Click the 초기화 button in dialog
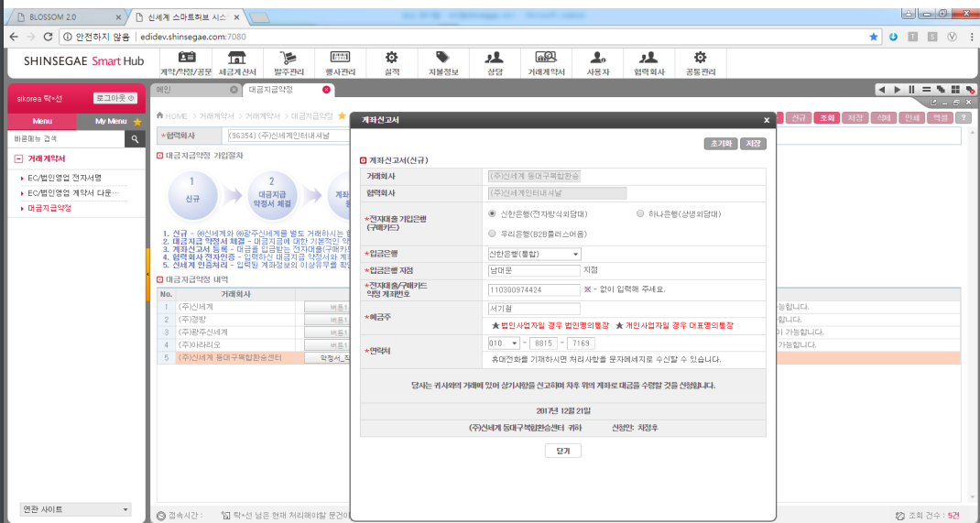Image resolution: width=980 pixels, height=523 pixels. point(721,143)
